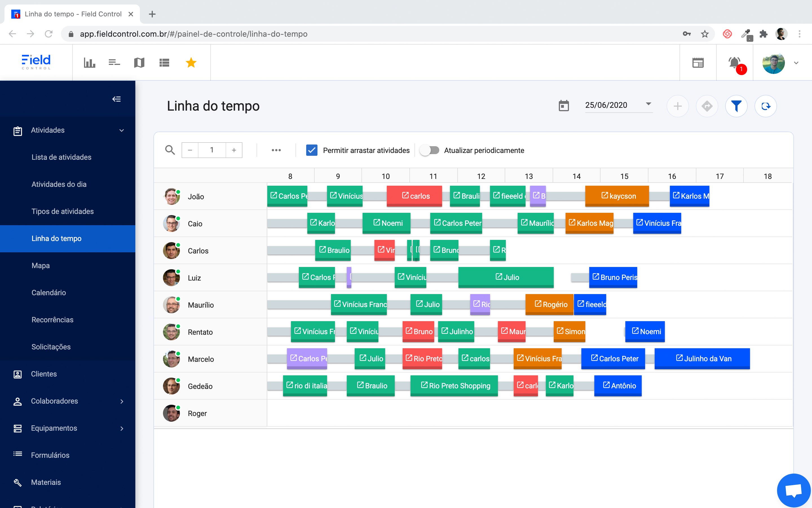
Task: Open Gedeão's blue Antônio activity
Action: click(618, 386)
